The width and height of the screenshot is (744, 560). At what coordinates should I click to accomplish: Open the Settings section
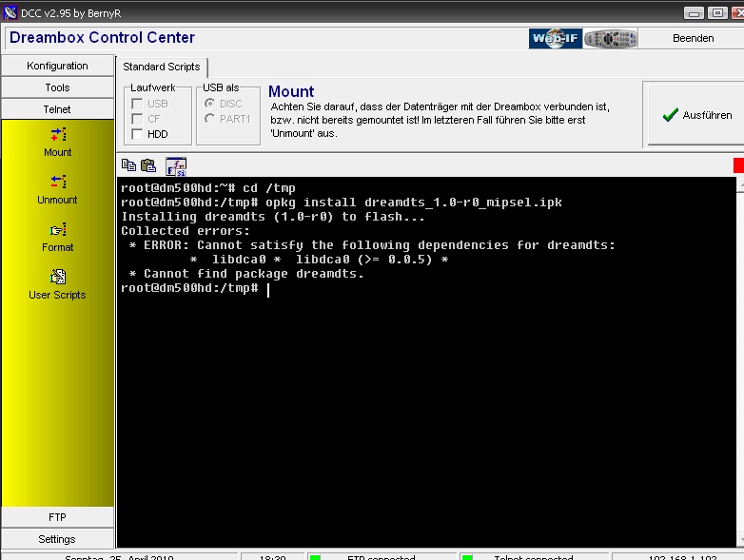pyautogui.click(x=57, y=539)
